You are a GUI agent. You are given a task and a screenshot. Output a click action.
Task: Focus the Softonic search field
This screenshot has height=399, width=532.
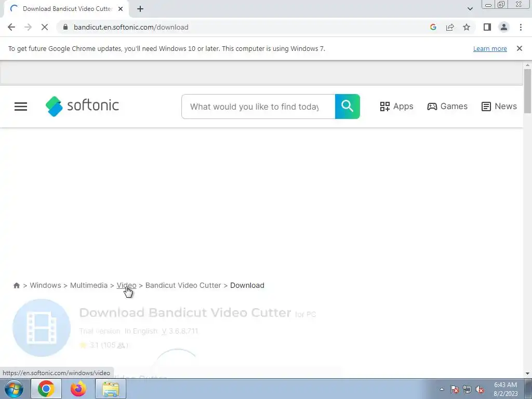258,107
